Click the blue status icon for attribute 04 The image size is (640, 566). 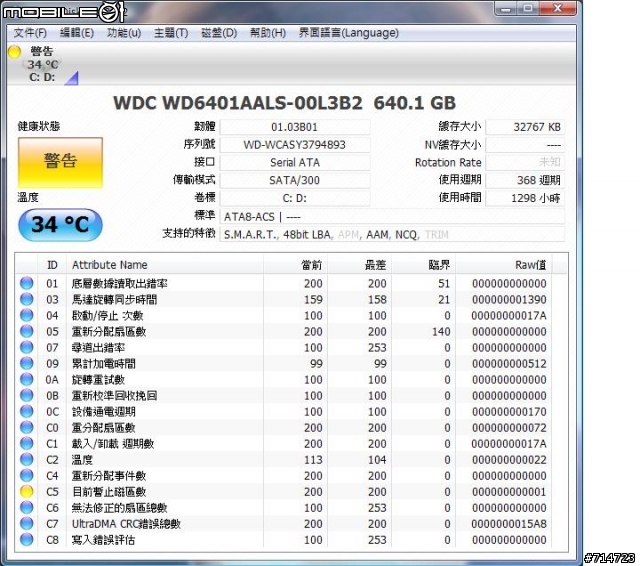(27, 315)
